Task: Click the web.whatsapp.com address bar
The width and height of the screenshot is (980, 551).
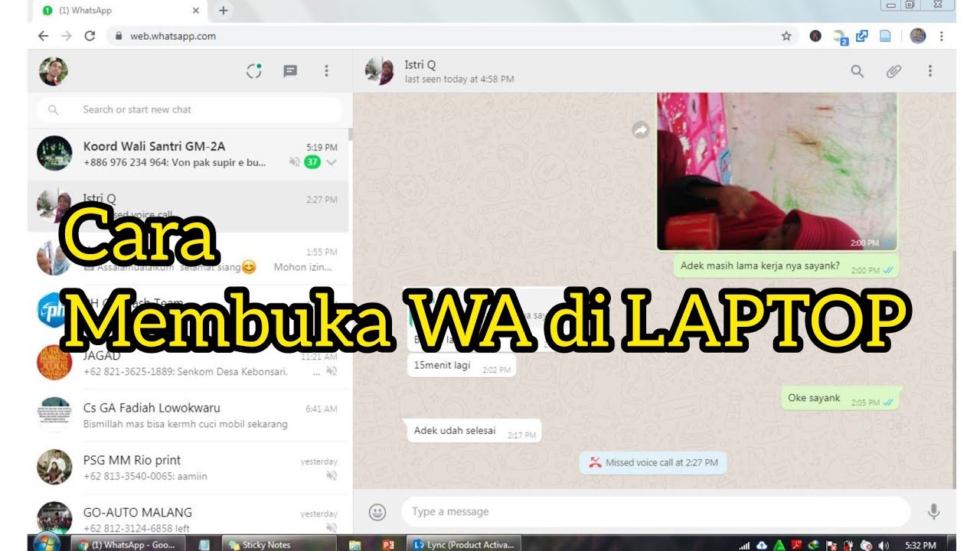Action: click(452, 36)
